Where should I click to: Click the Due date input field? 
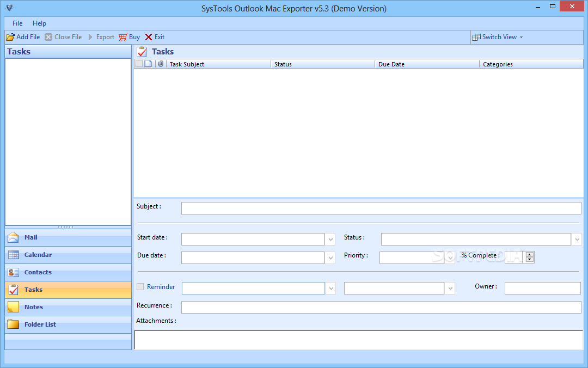[x=253, y=257]
